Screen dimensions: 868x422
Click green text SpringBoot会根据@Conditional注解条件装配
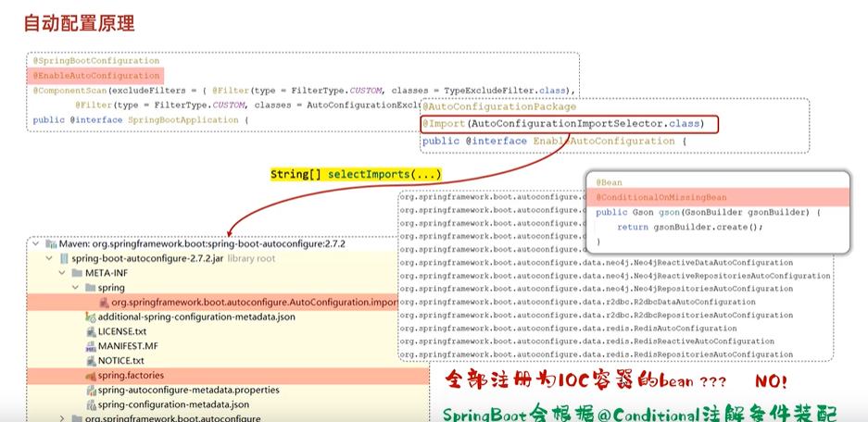tap(639, 414)
